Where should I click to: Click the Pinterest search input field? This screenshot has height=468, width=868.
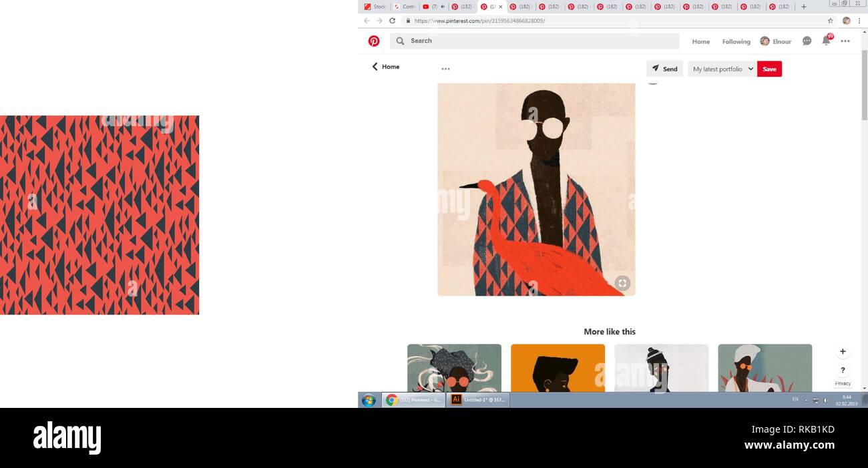pos(535,41)
